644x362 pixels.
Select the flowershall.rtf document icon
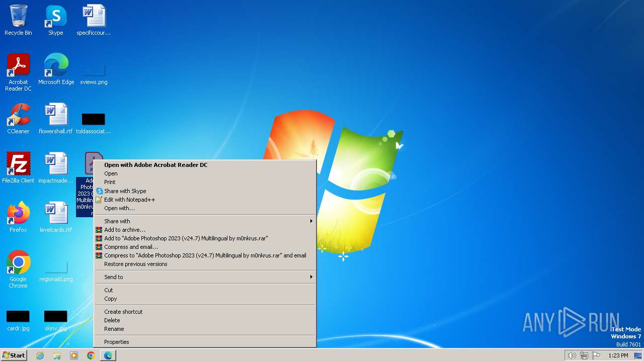[x=56, y=119]
